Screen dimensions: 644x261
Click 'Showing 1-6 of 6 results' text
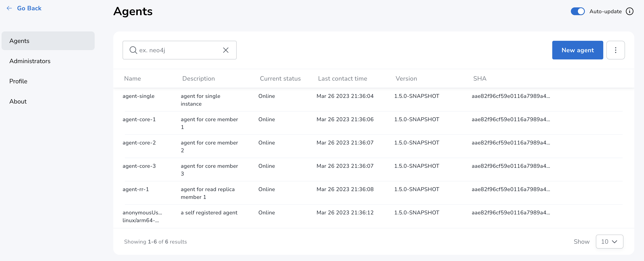pyautogui.click(x=155, y=242)
